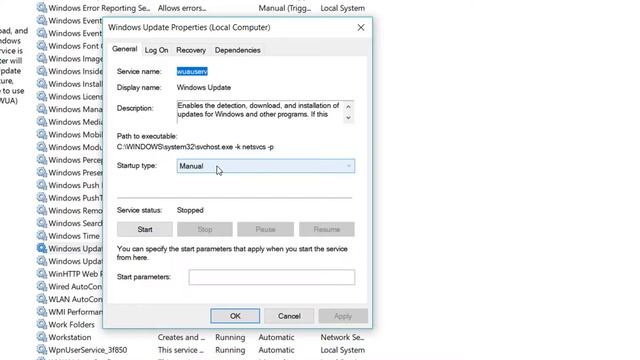Click gear icon beside Windows Image service
The height and width of the screenshot is (360, 640).
(42, 58)
